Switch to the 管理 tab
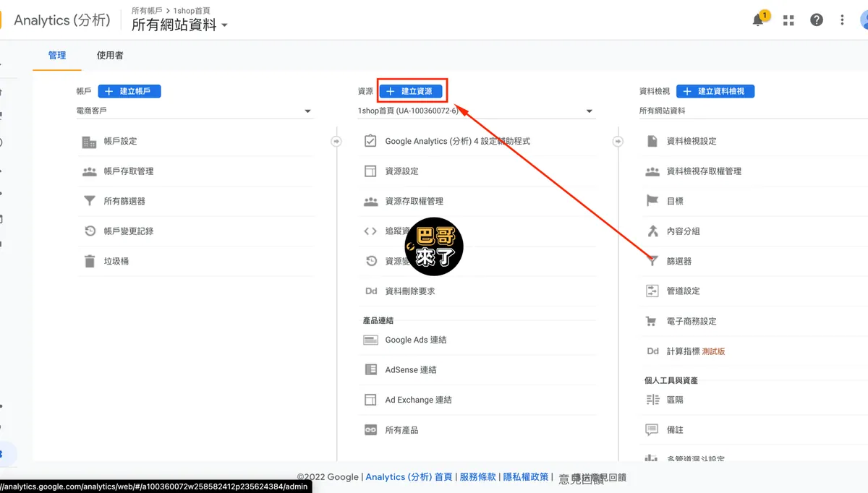The height and width of the screenshot is (493, 868). tap(57, 56)
